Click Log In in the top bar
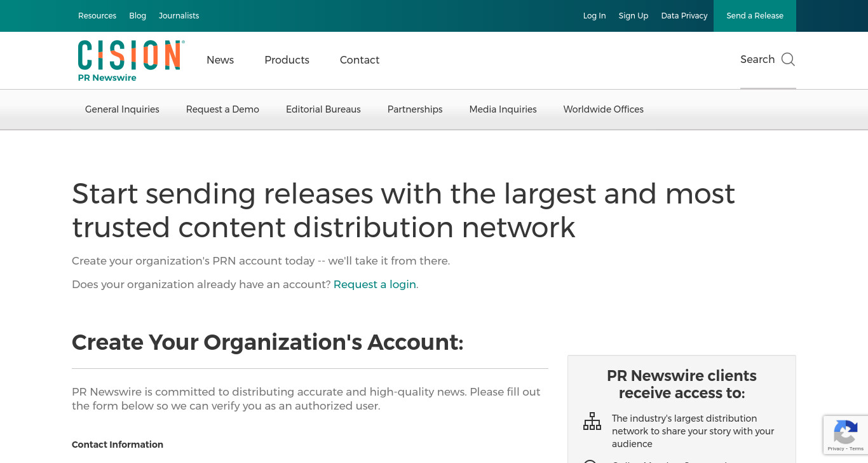Image resolution: width=868 pixels, height=463 pixels. coord(595,16)
